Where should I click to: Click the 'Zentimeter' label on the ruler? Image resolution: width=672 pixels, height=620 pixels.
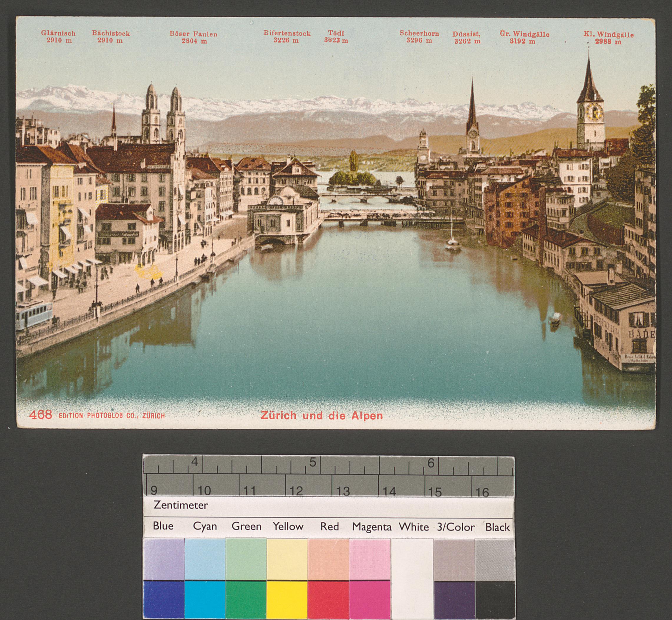pos(181,505)
